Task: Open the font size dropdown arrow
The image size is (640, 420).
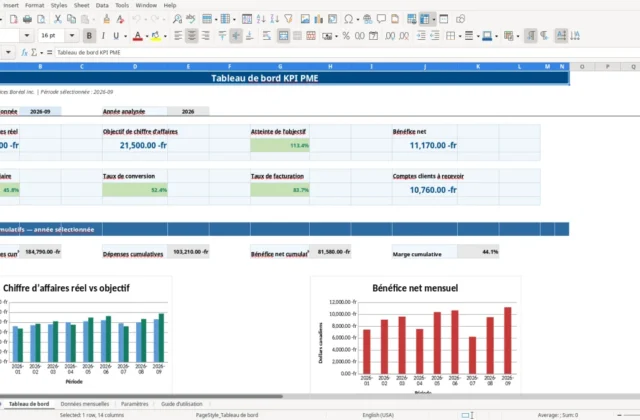Action: pos(72,36)
